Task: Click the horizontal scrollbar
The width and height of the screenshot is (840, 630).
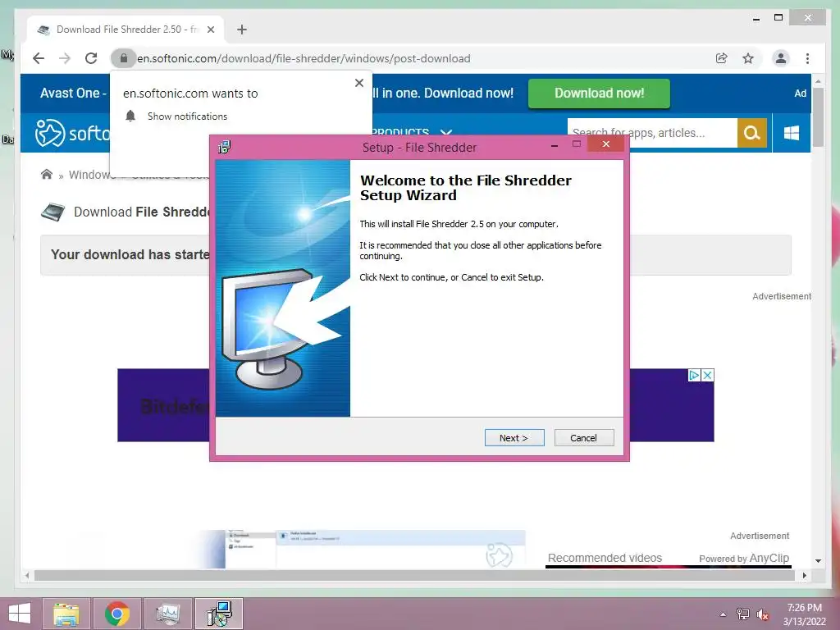Action: pos(414,575)
